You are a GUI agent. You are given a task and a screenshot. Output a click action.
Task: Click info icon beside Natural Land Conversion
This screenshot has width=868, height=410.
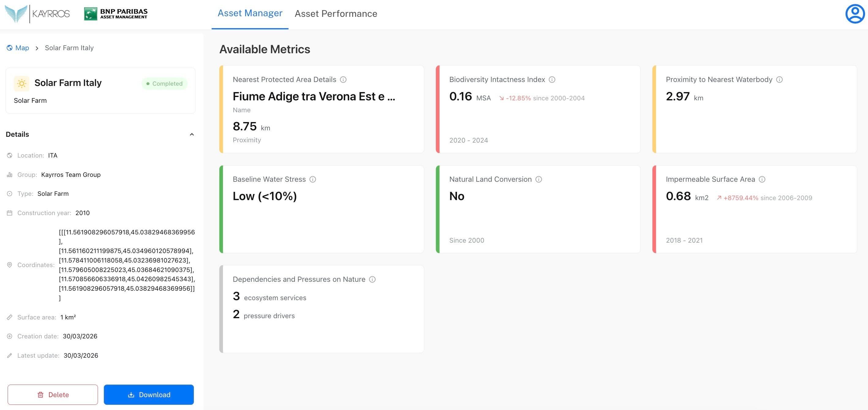[539, 179]
